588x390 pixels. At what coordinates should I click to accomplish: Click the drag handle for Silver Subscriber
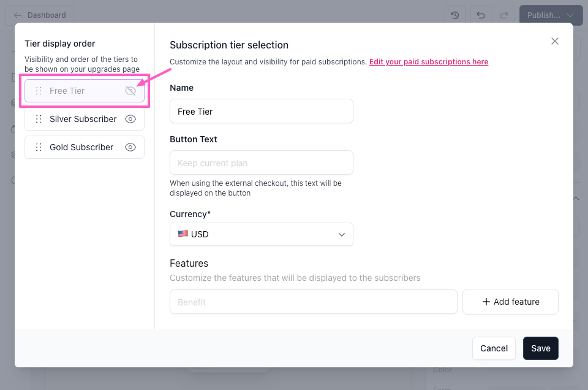click(39, 119)
